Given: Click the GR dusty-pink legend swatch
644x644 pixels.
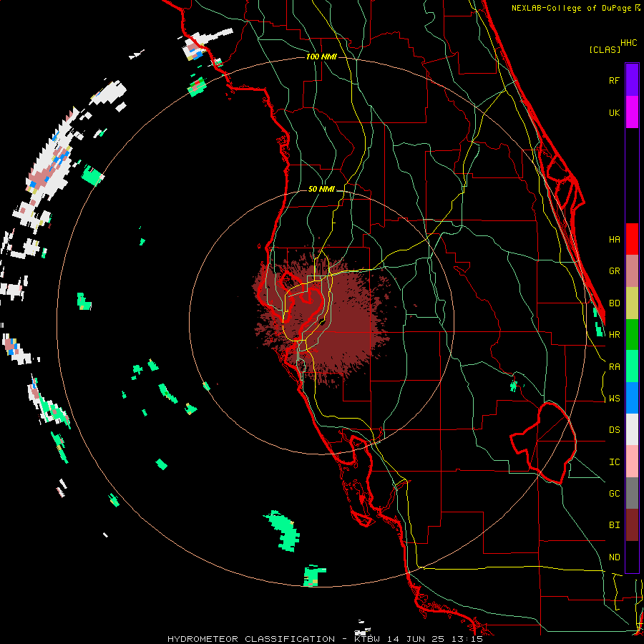Looking at the screenshot, I should pyautogui.click(x=632, y=270).
